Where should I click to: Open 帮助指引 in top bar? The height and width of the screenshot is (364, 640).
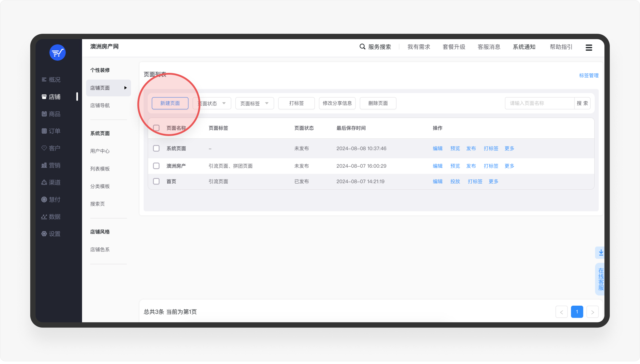tap(561, 47)
